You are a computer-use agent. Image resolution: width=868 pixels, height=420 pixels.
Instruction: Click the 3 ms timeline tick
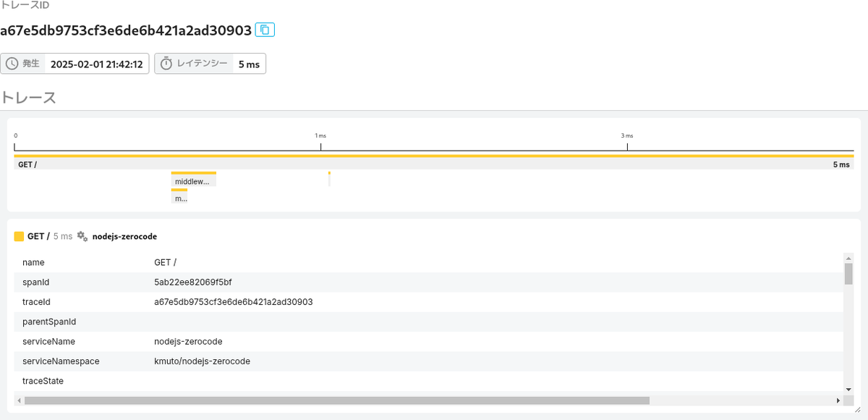click(x=627, y=142)
